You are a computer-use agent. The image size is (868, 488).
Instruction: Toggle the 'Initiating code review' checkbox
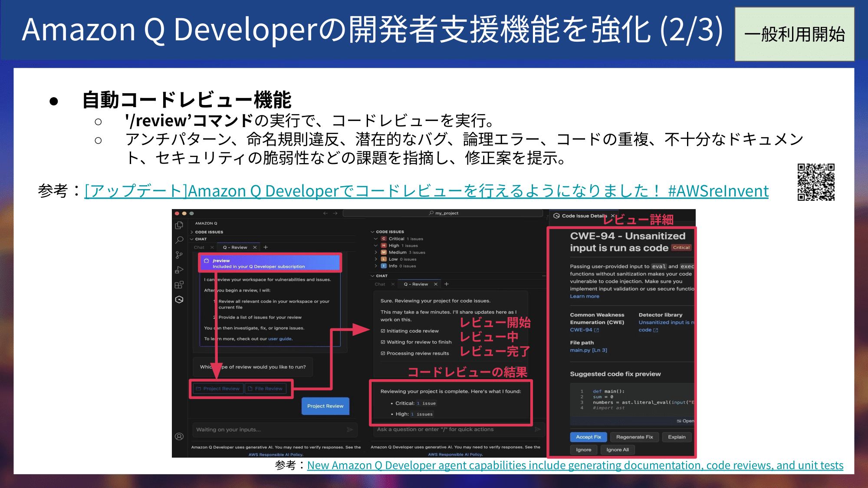pyautogui.click(x=383, y=331)
